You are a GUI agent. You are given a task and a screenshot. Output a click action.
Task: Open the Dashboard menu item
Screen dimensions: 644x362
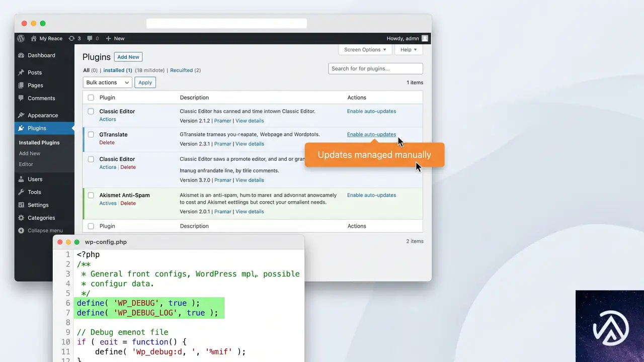(41, 55)
